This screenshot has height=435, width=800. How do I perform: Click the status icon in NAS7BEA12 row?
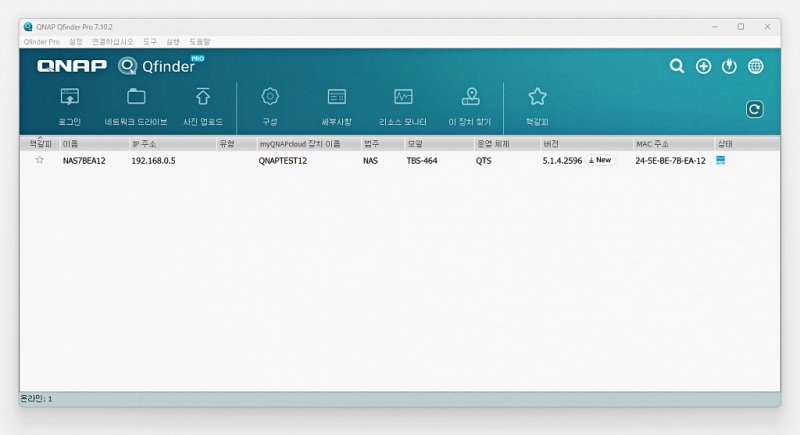click(x=720, y=160)
